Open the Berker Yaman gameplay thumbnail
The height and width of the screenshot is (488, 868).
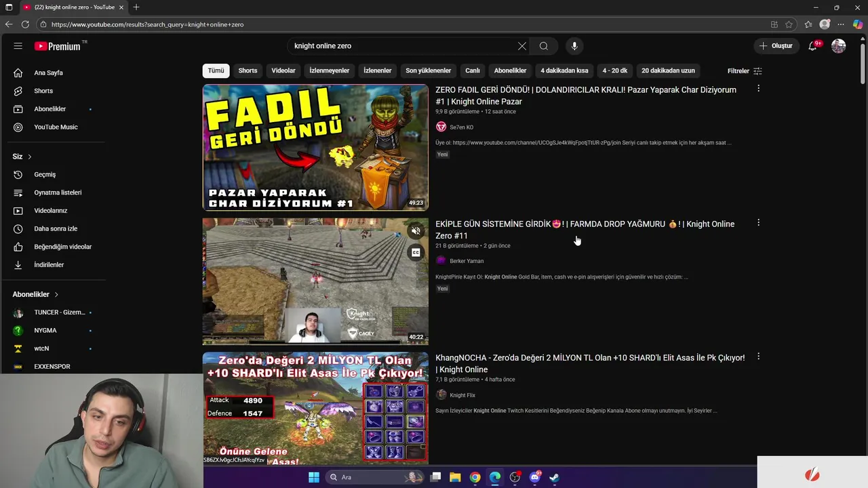315,281
